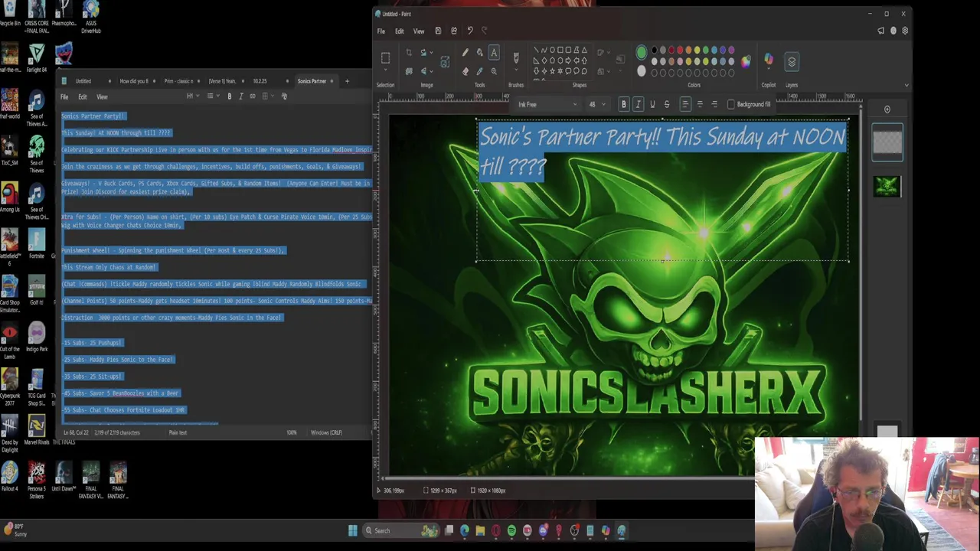Select the large green Color 1 swatch

(x=642, y=53)
